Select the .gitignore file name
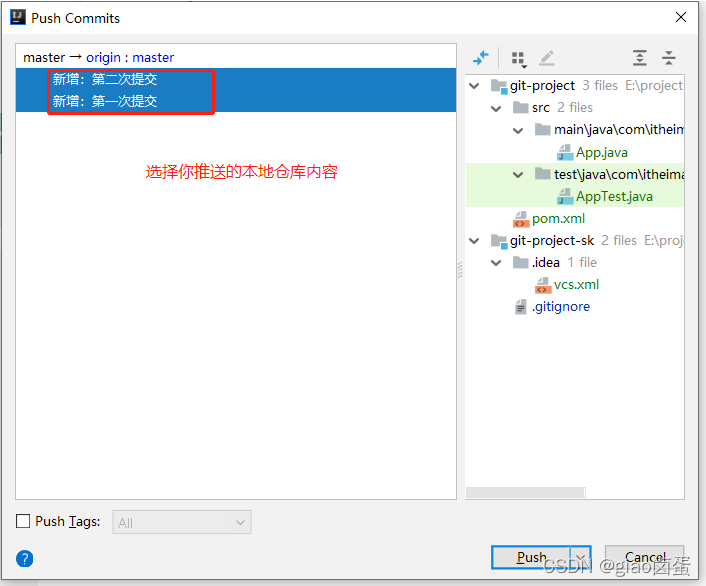The height and width of the screenshot is (586, 706). click(x=561, y=307)
